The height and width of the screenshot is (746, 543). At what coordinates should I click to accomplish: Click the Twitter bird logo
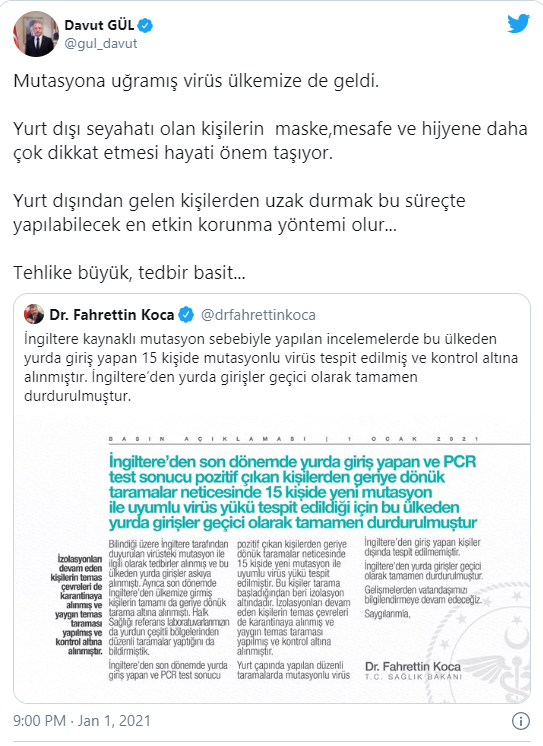518,24
